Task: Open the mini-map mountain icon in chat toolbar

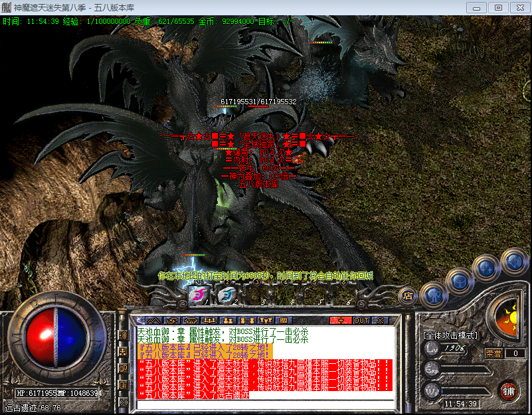Action: 153,320
